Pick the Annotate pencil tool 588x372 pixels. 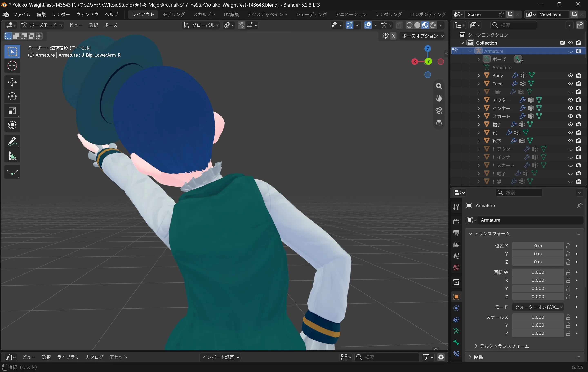pyautogui.click(x=12, y=141)
